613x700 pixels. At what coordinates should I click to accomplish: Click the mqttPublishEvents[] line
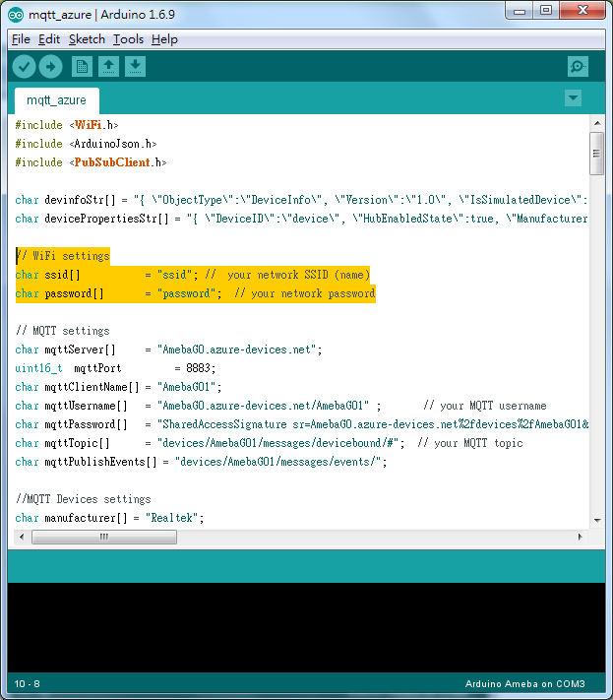(x=201, y=462)
